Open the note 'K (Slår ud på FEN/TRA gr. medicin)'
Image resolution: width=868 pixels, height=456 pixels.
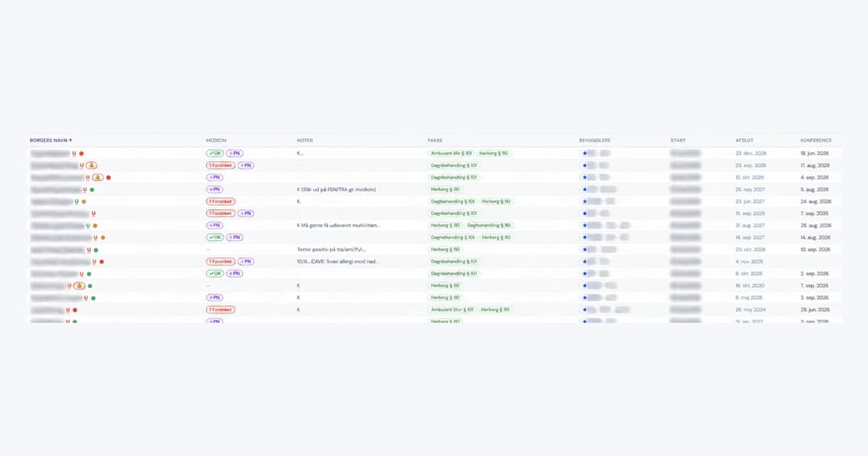point(336,190)
